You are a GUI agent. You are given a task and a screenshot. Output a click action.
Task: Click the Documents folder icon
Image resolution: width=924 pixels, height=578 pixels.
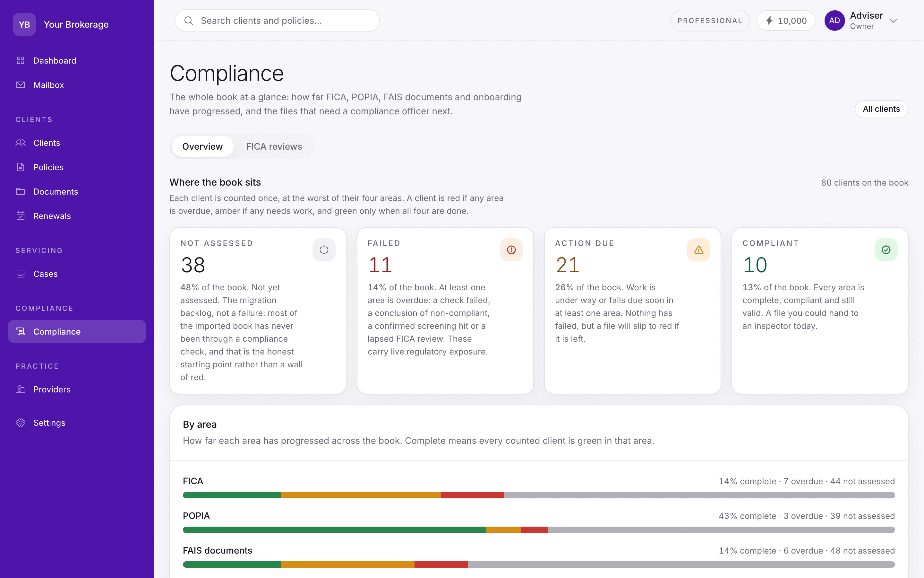pos(21,191)
